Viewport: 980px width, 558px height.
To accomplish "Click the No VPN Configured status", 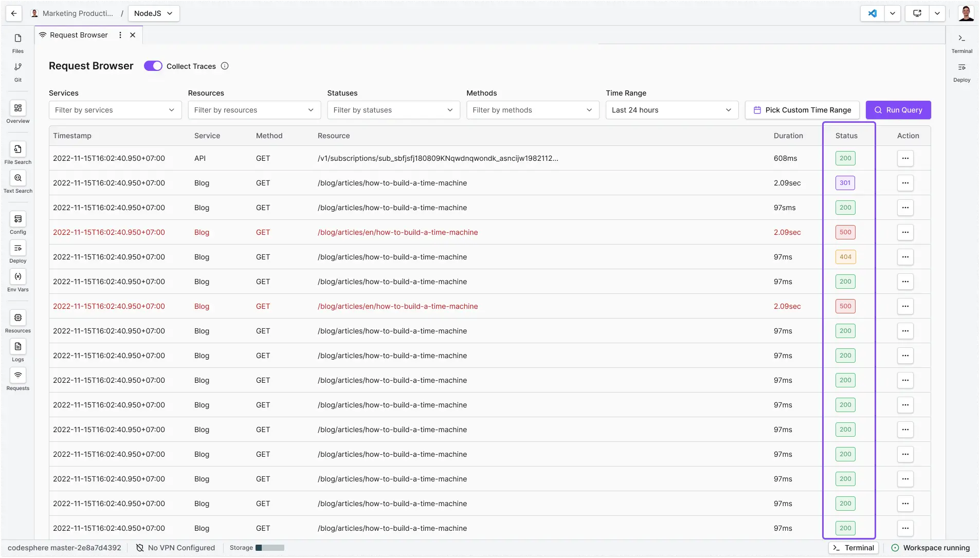I will [x=175, y=548].
